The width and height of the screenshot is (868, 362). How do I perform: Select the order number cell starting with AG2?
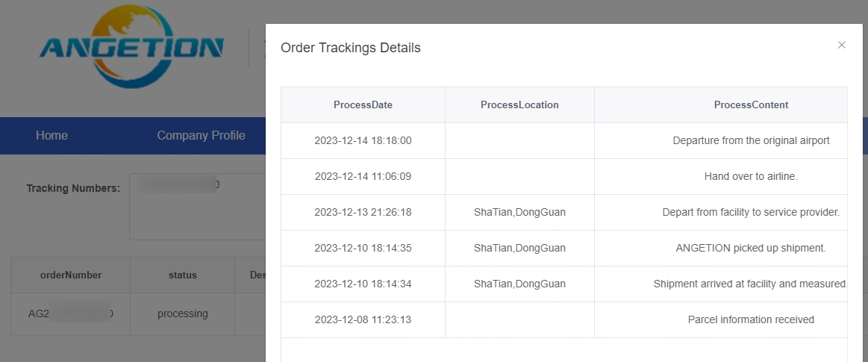click(x=71, y=313)
